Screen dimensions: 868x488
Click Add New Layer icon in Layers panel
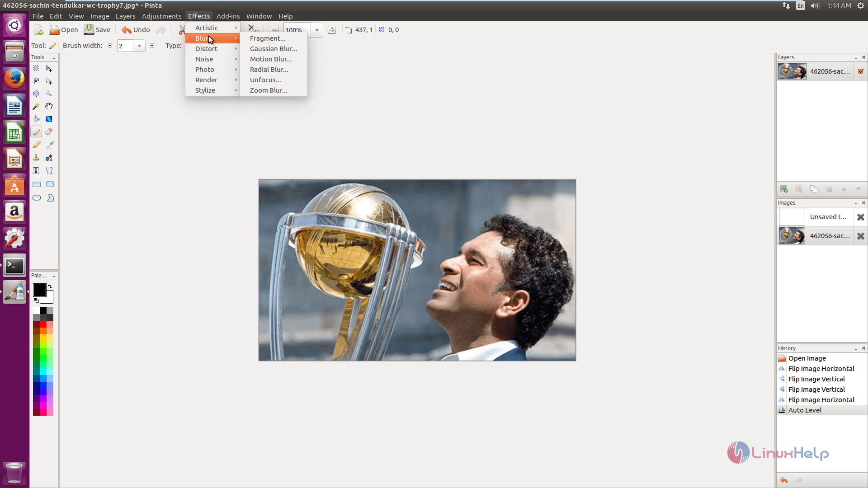(x=784, y=189)
